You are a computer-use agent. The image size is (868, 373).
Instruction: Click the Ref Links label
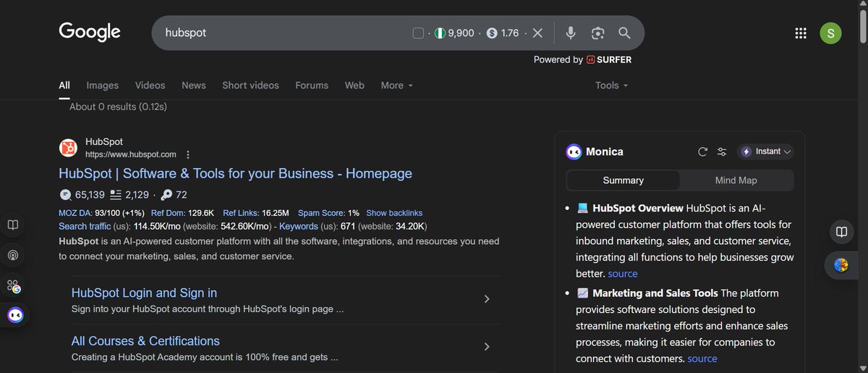click(240, 213)
